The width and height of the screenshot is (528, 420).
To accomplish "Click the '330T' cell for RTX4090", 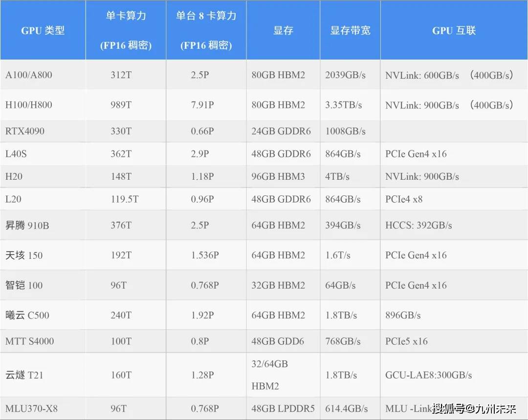I will pos(121,131).
